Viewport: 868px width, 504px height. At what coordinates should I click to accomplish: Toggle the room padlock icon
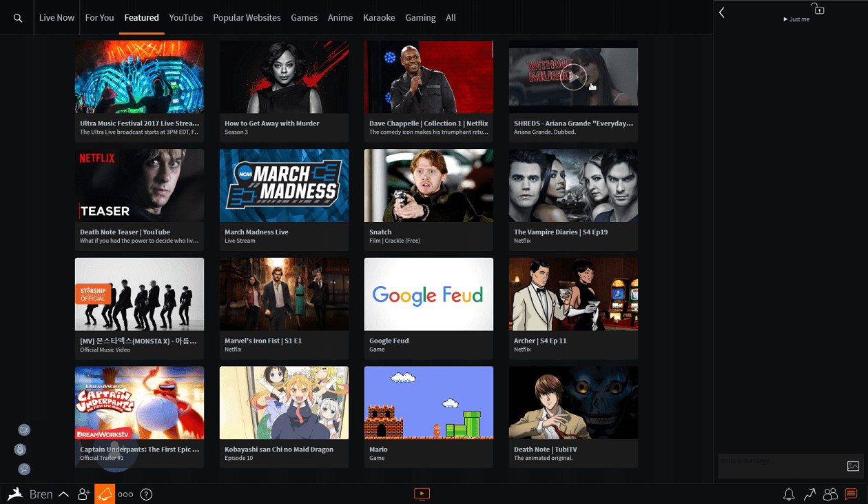tap(818, 8)
